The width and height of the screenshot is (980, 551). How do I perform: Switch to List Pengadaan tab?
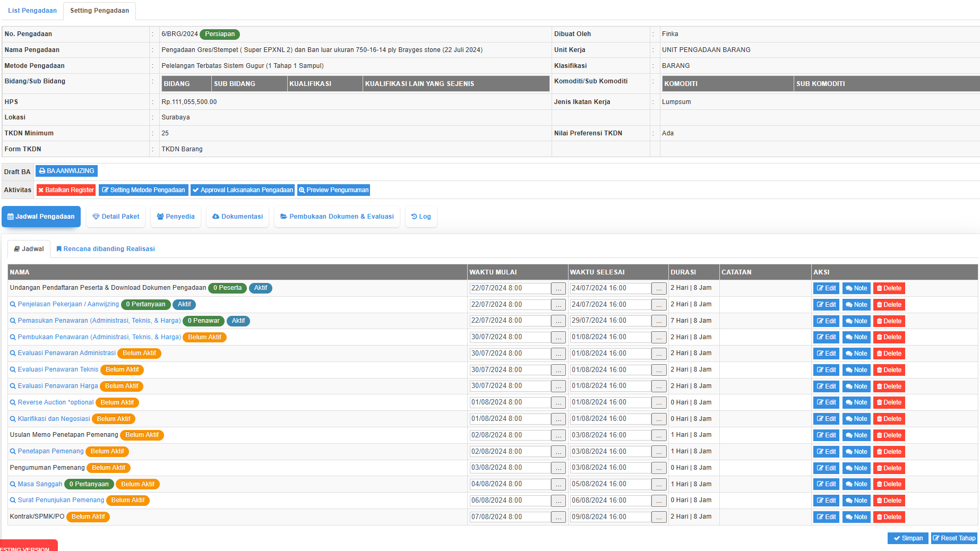pyautogui.click(x=32, y=11)
